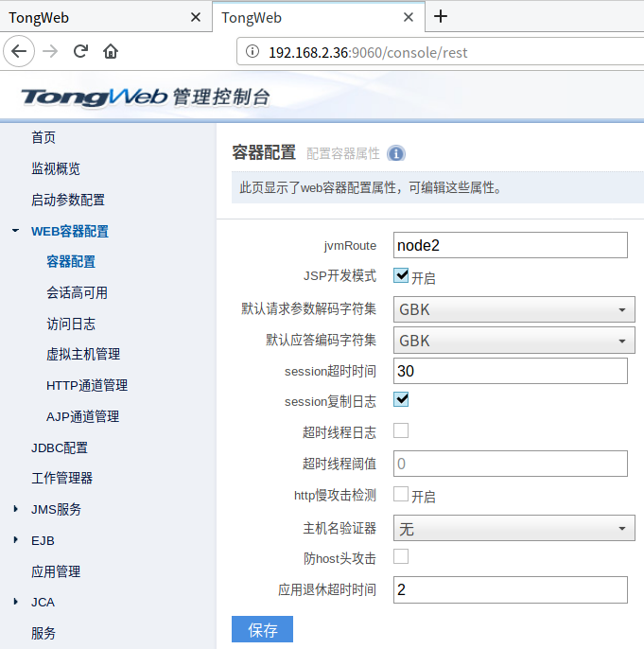Click the 保存 button
Screen dimensions: 644x649
coord(262,629)
